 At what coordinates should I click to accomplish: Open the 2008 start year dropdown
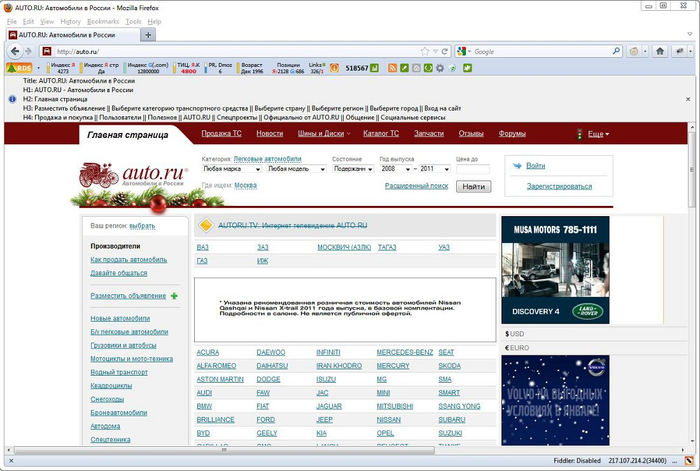(396, 169)
